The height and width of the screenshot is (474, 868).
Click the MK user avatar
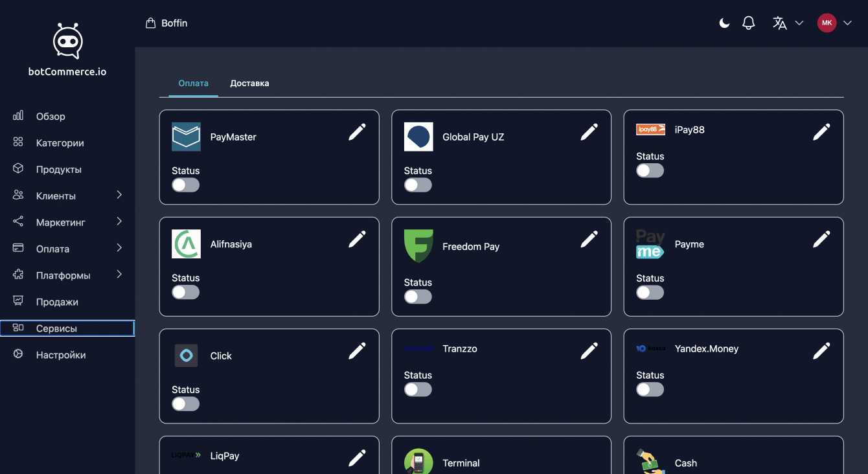point(827,23)
